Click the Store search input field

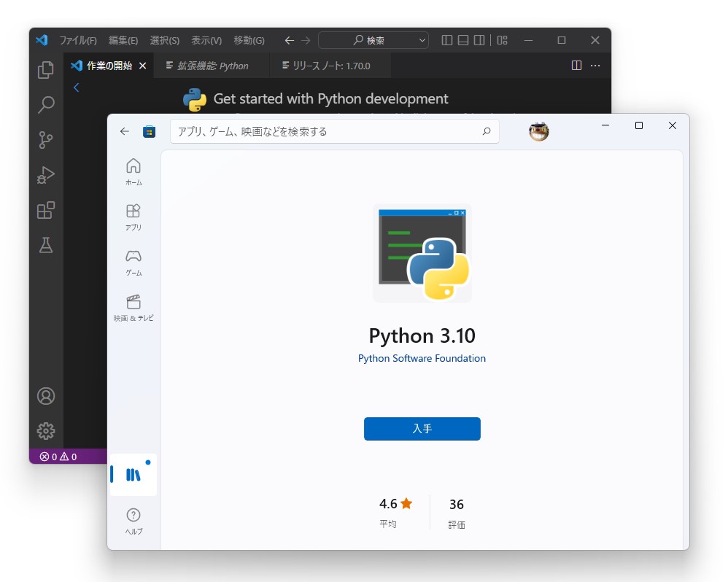[328, 131]
